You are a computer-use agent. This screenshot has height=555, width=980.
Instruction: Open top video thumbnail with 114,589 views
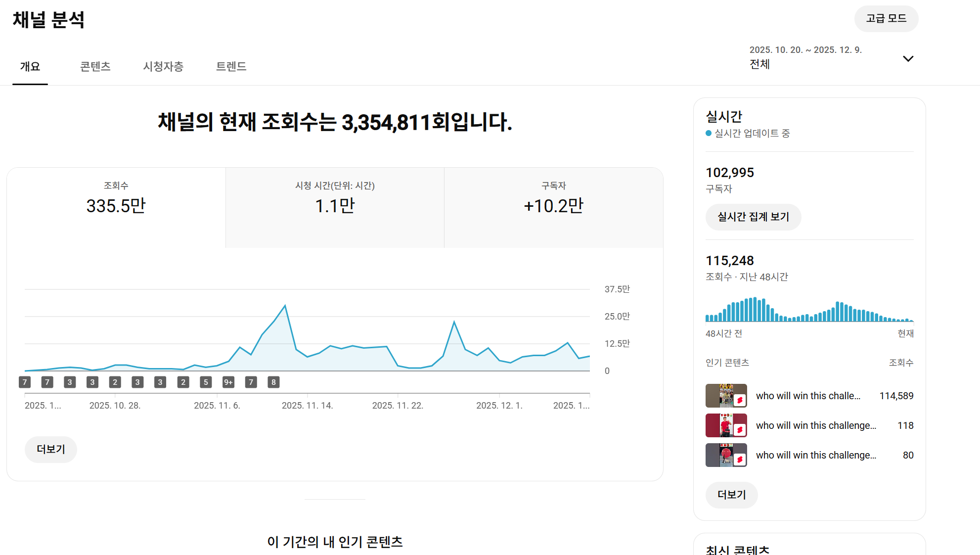[726, 396]
